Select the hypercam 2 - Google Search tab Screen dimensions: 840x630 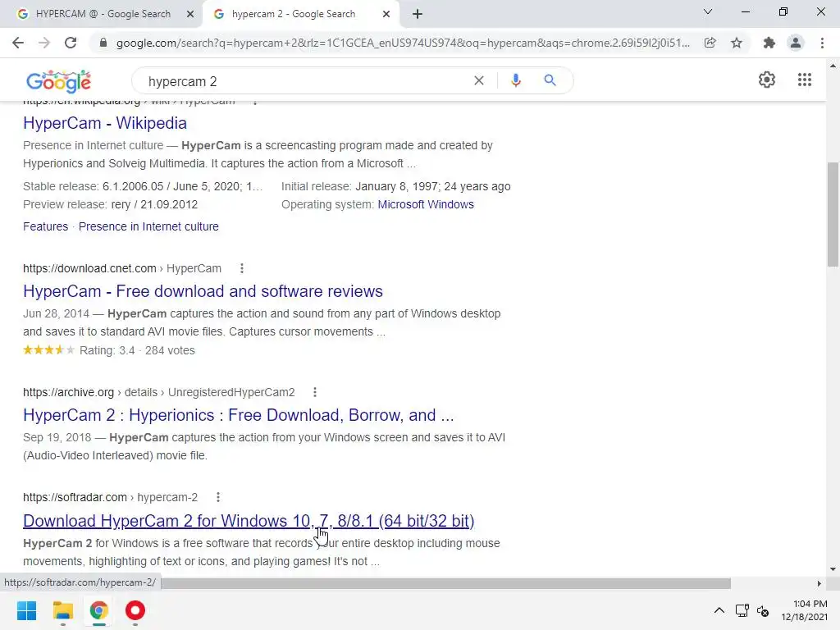(x=300, y=15)
